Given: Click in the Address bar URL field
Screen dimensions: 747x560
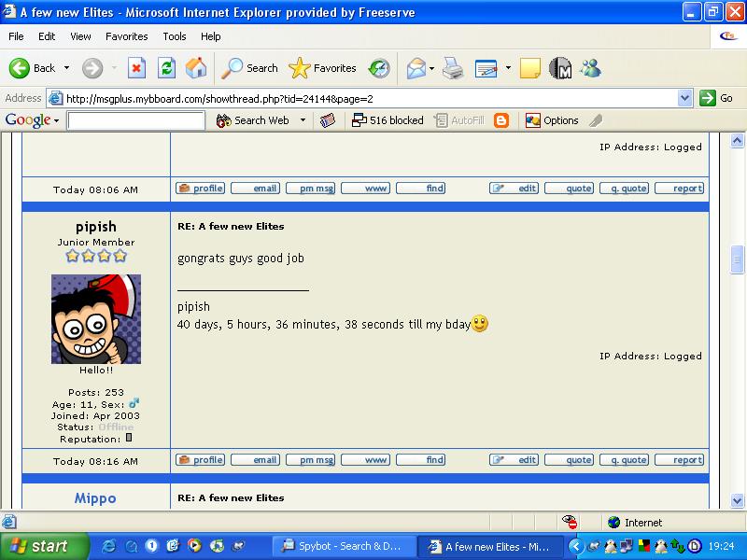Looking at the screenshot, I should (x=362, y=99).
